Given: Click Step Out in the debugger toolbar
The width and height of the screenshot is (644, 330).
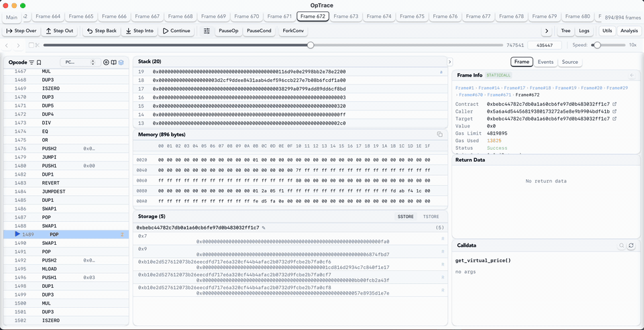Looking at the screenshot, I should 60,31.
